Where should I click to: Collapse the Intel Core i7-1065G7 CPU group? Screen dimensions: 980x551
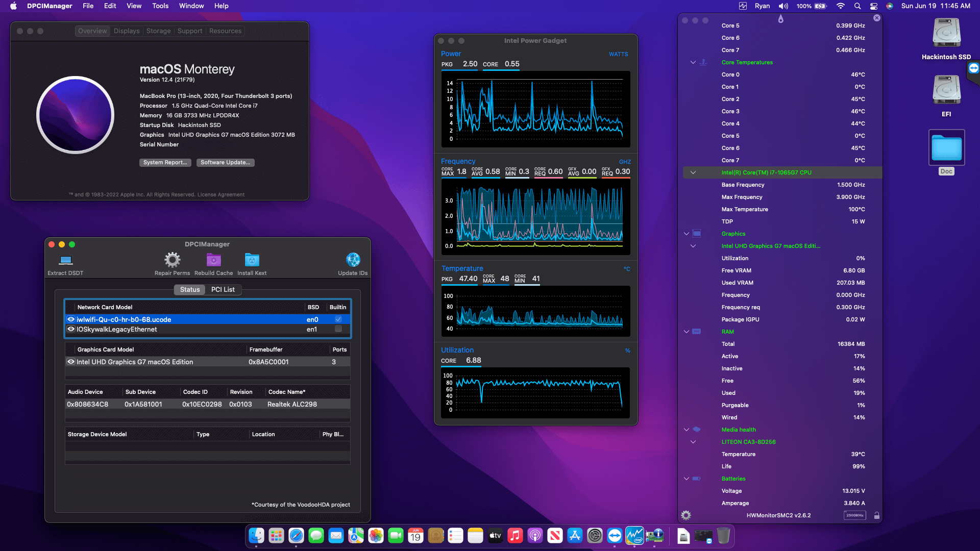(x=693, y=172)
